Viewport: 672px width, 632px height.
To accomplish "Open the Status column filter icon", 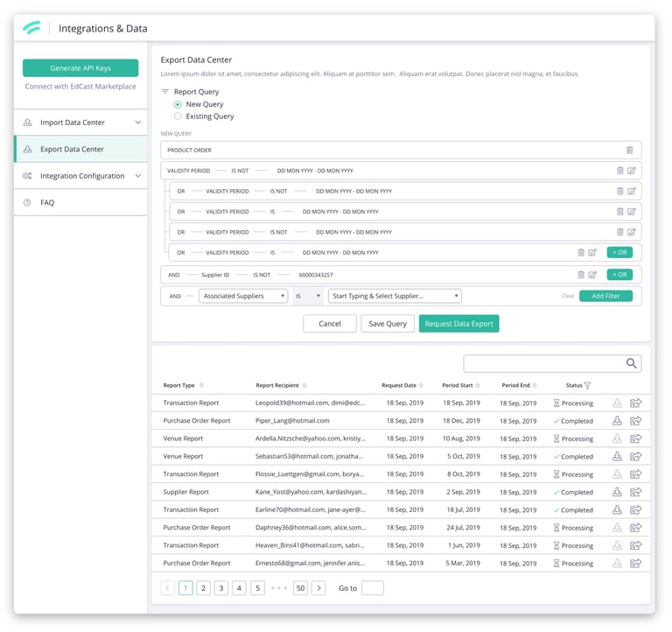I will pyautogui.click(x=588, y=385).
